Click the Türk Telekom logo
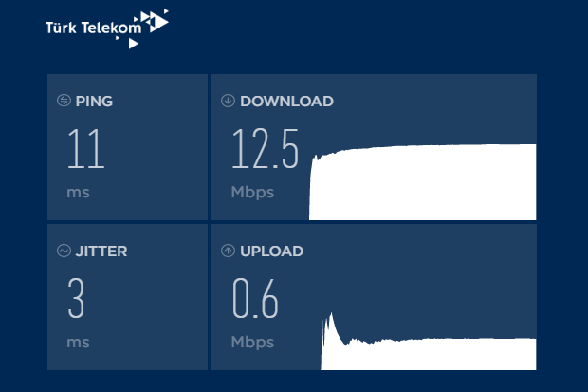 107,28
